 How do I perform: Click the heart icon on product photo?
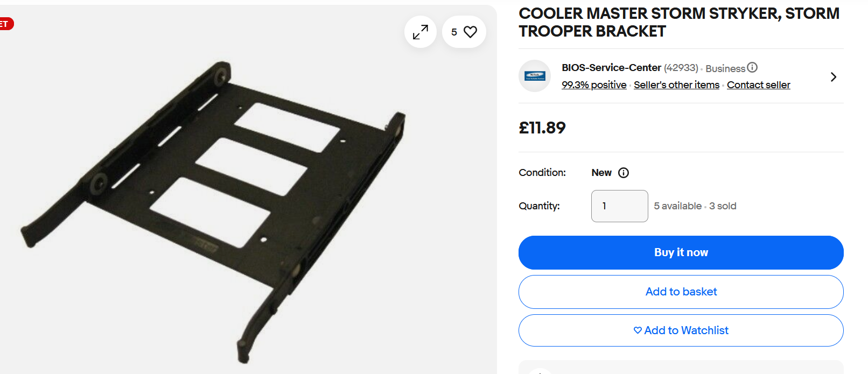(470, 32)
